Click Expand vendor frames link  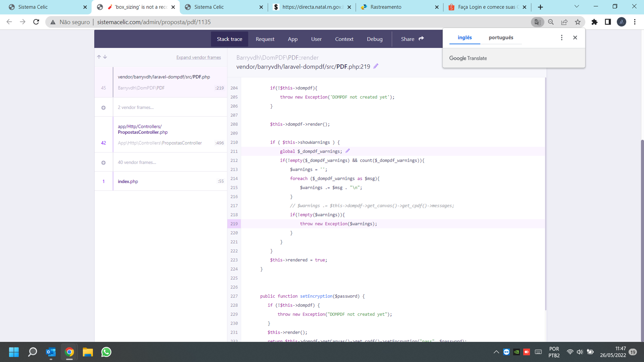coord(199,57)
